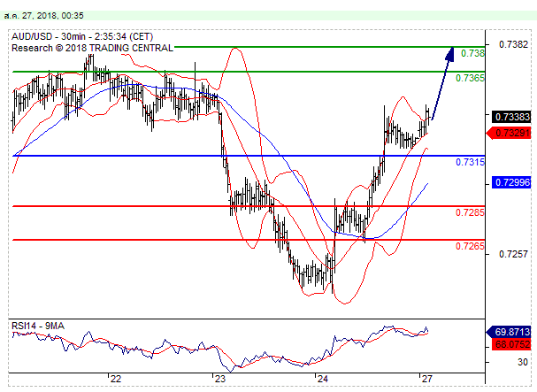537x392 pixels.
Task: Click the date 23 on time axis
Action: coord(220,379)
